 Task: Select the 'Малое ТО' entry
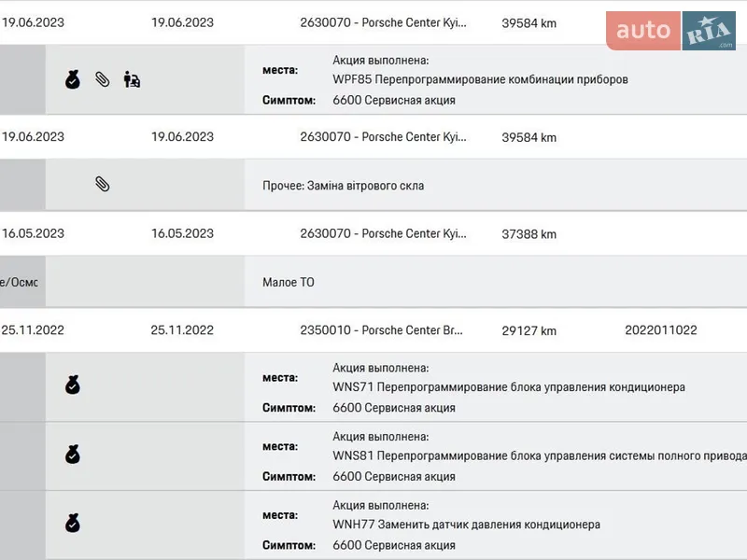(x=289, y=283)
